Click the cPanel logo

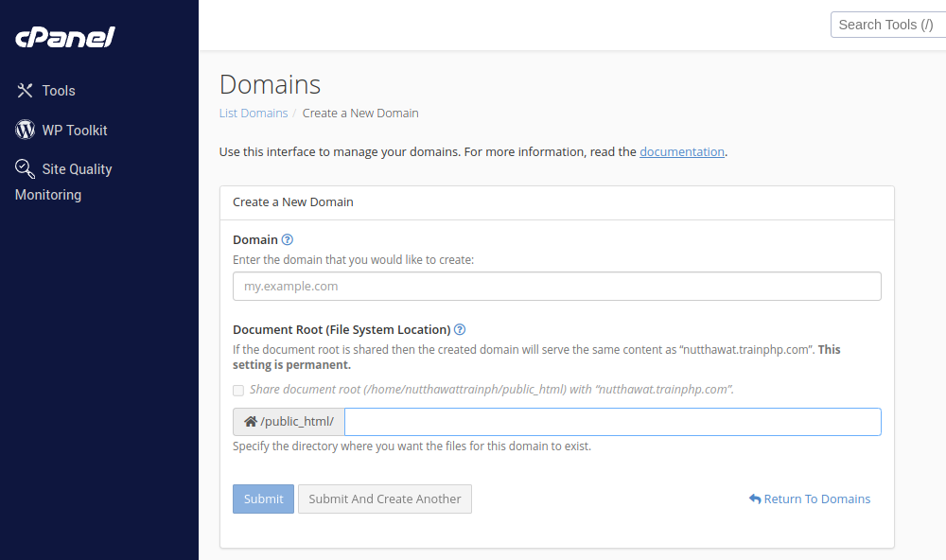click(x=64, y=38)
